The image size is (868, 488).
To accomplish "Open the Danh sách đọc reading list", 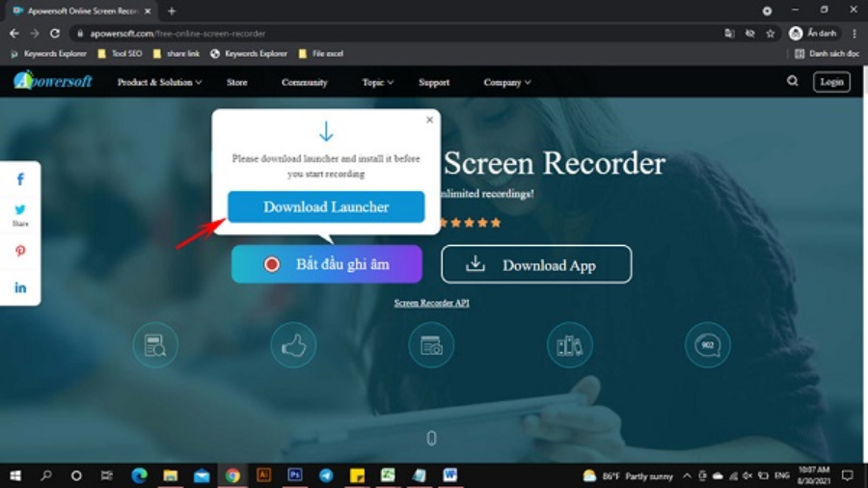I will click(x=827, y=54).
